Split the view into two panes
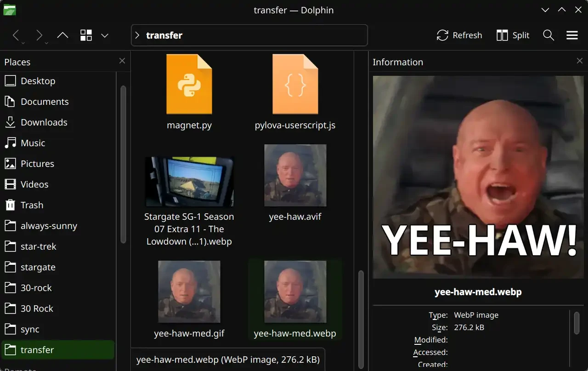 [513, 35]
